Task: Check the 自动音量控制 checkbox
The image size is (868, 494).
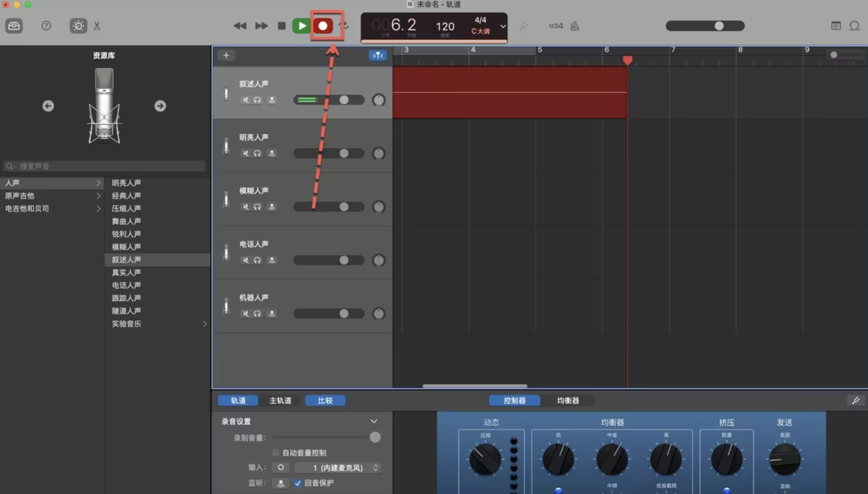Action: click(x=276, y=453)
